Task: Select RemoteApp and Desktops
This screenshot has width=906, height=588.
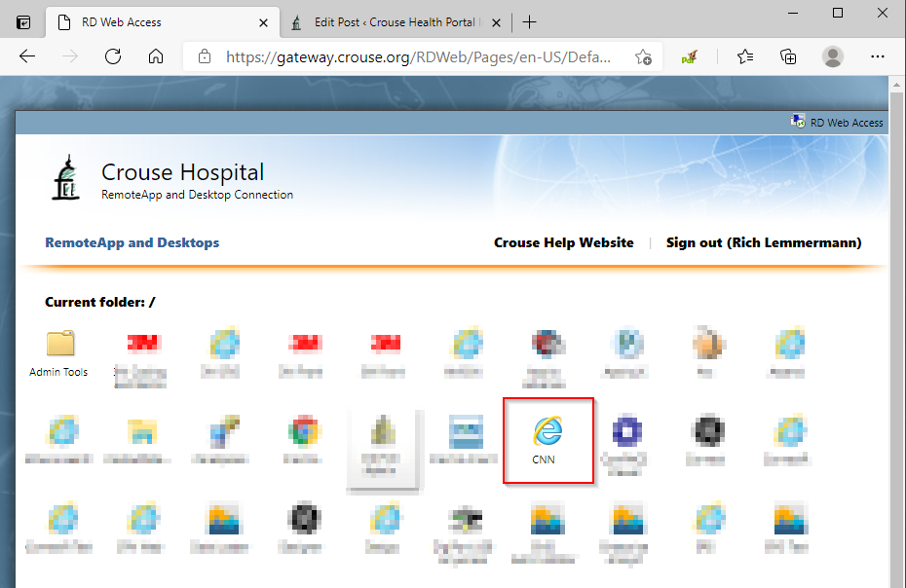Action: click(x=132, y=242)
